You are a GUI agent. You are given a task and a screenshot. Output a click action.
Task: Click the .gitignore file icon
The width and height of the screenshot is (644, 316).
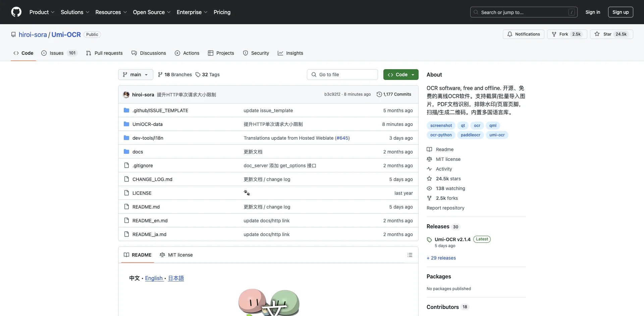(126, 165)
